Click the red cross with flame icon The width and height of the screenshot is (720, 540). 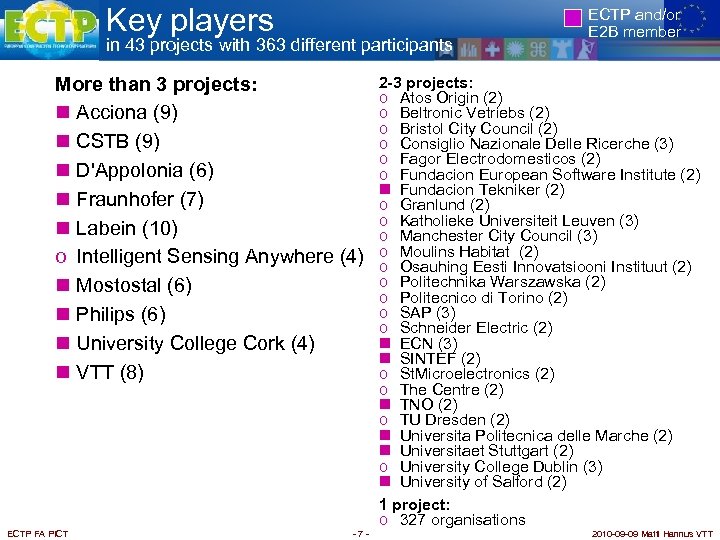tap(492, 50)
